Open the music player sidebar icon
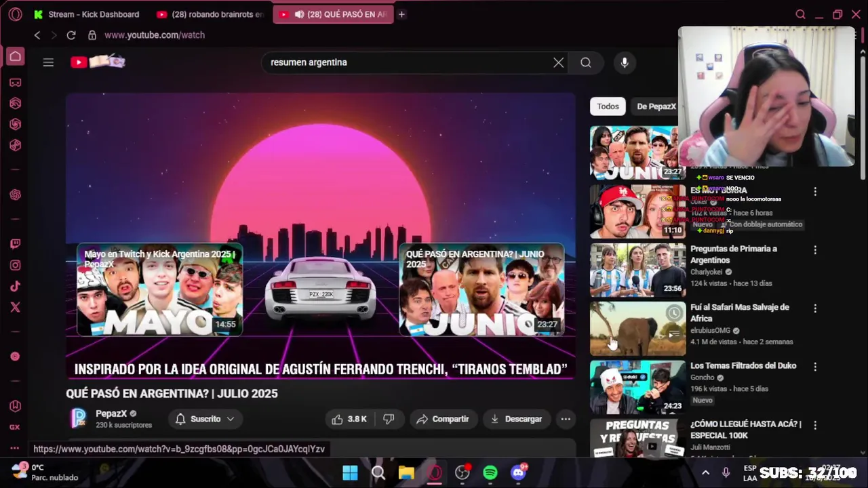The height and width of the screenshot is (488, 868). point(15,357)
